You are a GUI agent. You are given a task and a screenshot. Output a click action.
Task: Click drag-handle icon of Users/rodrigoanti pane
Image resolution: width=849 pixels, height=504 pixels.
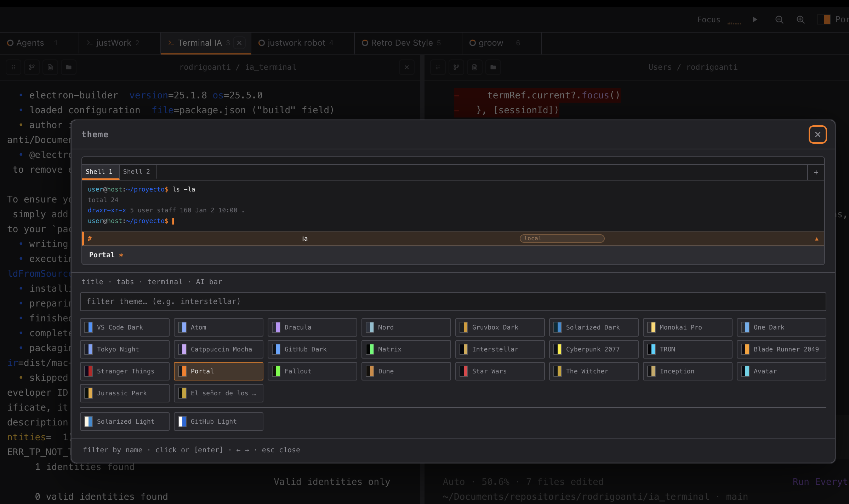pos(438,67)
